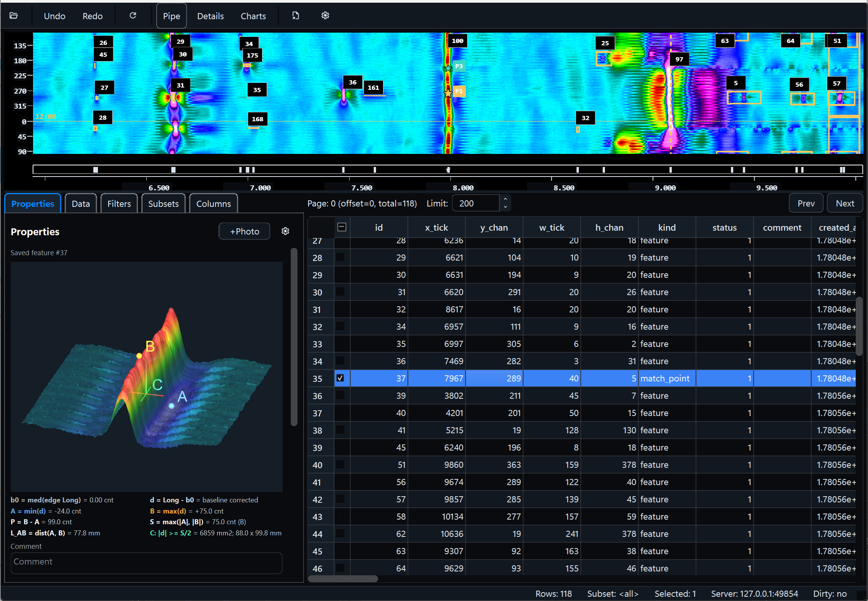Open settings gear in the top toolbar
The image size is (868, 601).
pyautogui.click(x=325, y=16)
